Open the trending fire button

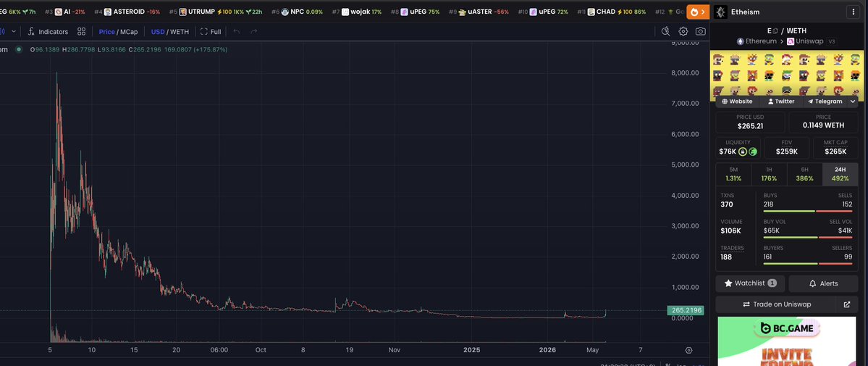(x=697, y=12)
